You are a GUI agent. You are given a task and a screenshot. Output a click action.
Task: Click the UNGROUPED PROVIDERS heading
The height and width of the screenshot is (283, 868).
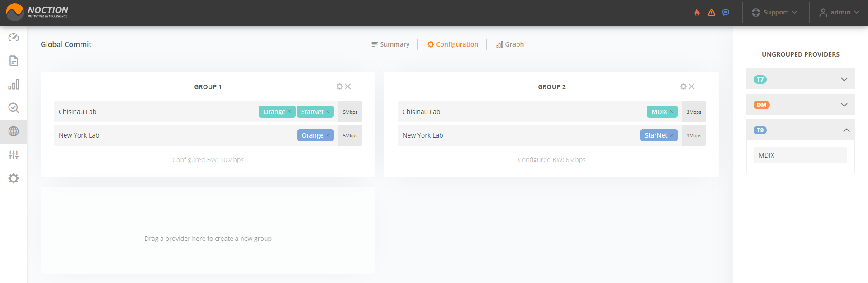coord(801,54)
